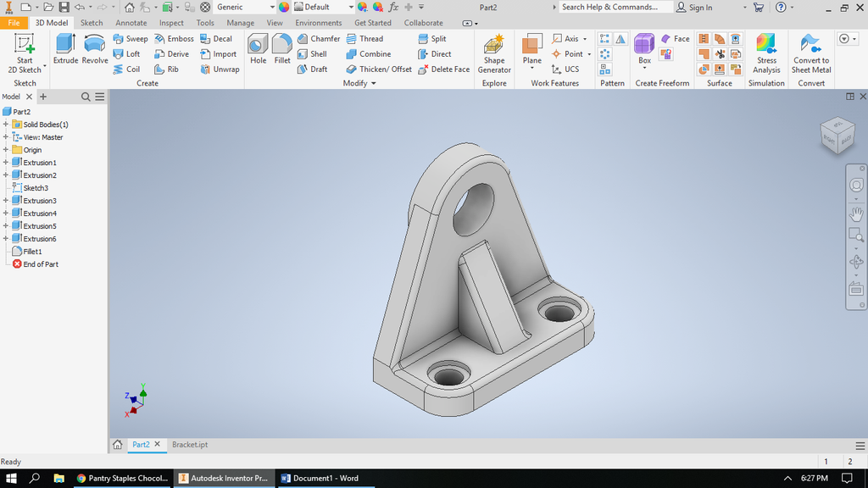Select Fillet1 in the model browser

[32, 252]
